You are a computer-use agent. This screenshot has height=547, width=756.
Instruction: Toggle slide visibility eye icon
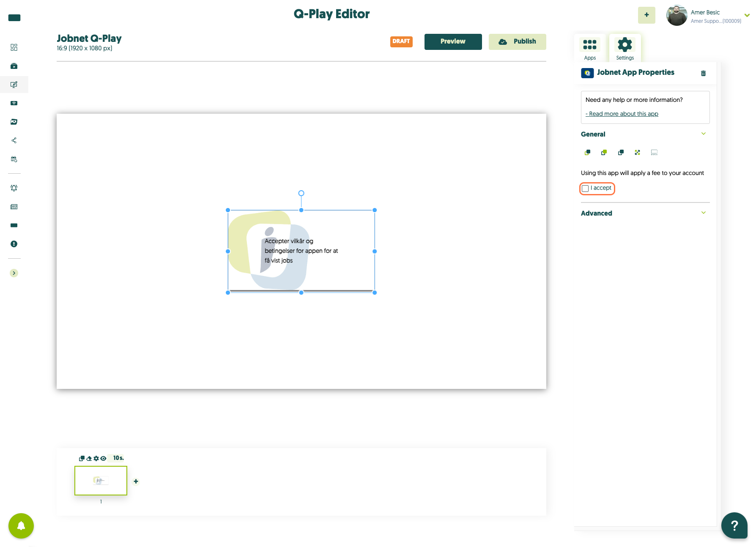(x=103, y=458)
